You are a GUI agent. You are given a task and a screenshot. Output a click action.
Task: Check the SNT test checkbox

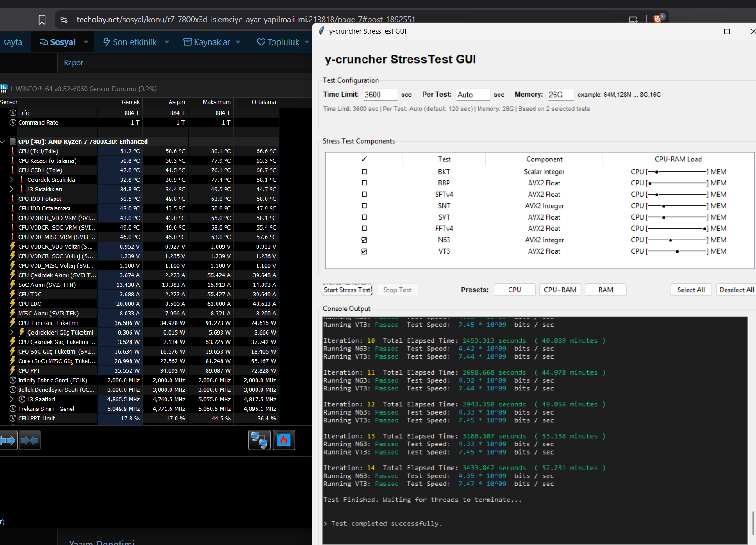(364, 206)
